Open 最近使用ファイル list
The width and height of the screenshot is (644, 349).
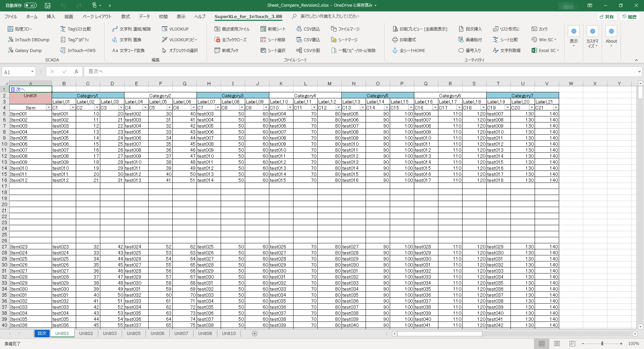pos(232,29)
